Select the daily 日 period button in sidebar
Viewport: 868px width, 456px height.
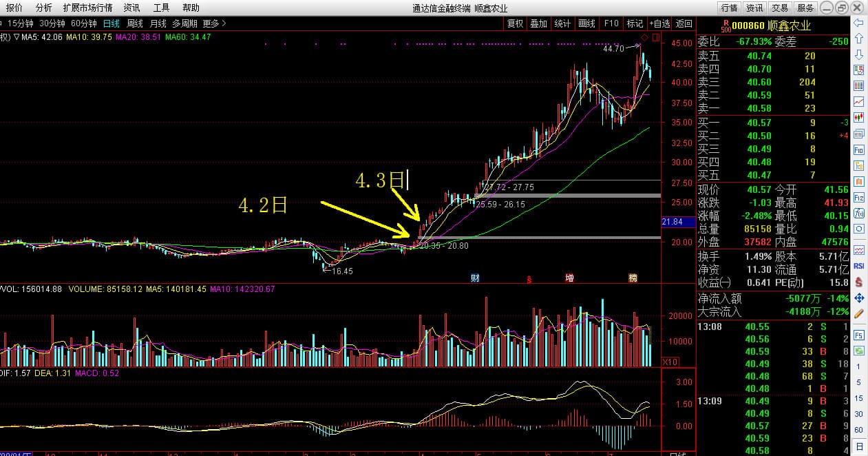858,446
